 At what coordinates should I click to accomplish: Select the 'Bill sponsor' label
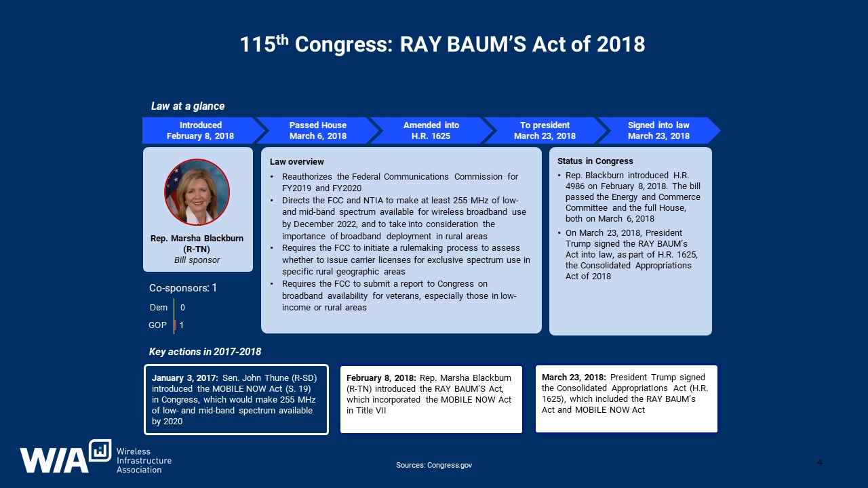click(197, 260)
